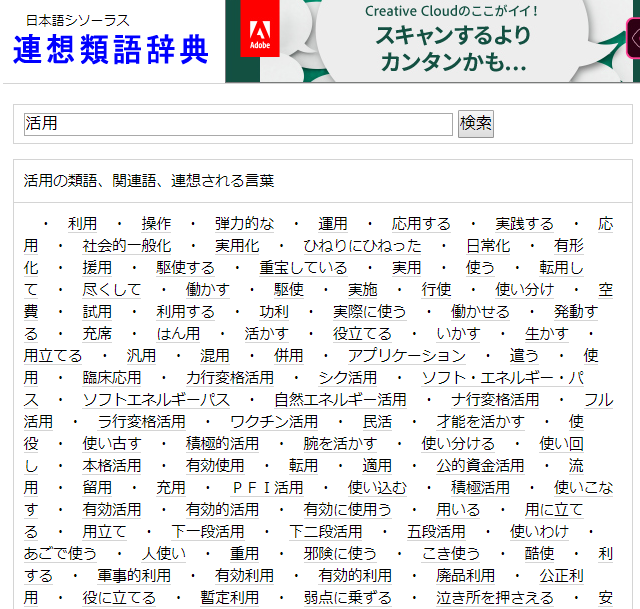This screenshot has width=640, height=609.
Task: Open the 利用 synonym link
Action: 82,224
